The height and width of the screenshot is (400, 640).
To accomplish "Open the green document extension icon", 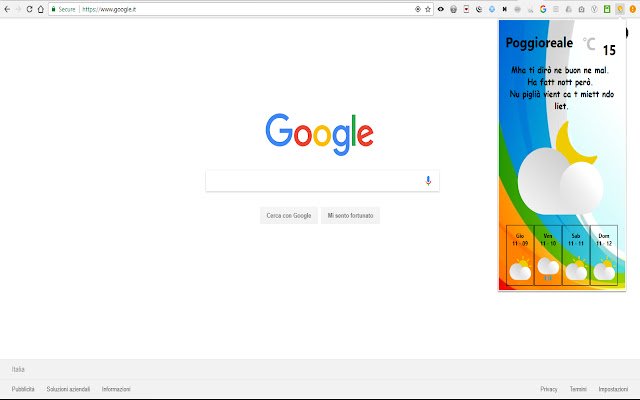I will click(x=607, y=9).
